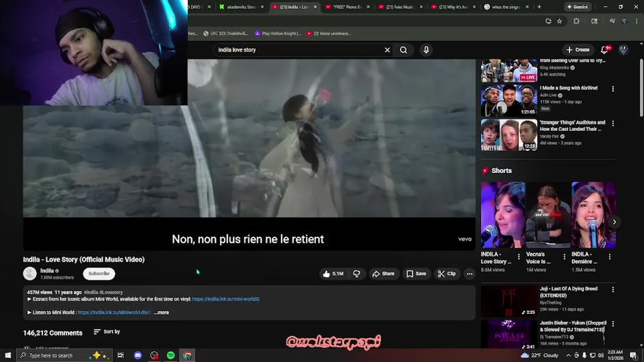Click the #Indila hashtag
The width and height of the screenshot is (644, 362).
pos(91,292)
